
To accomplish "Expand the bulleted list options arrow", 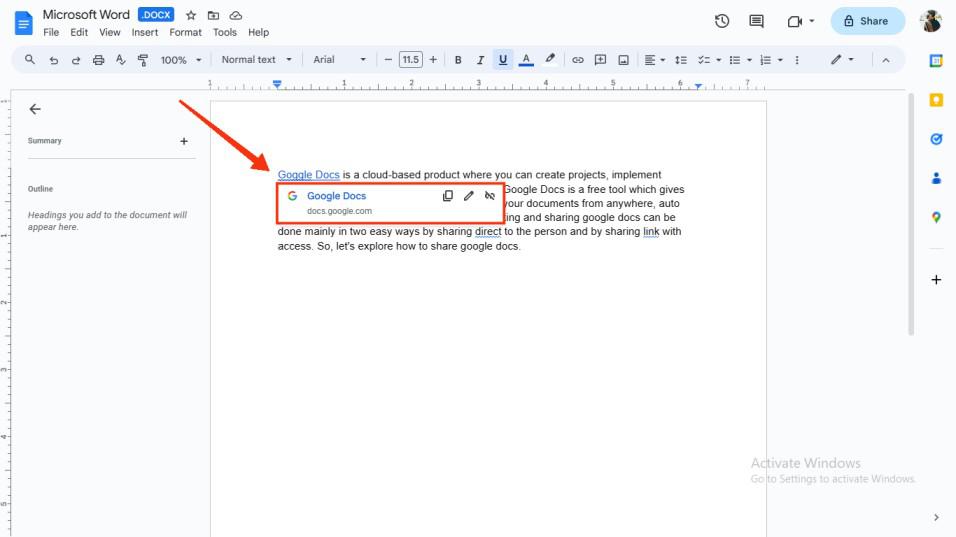I will click(749, 60).
